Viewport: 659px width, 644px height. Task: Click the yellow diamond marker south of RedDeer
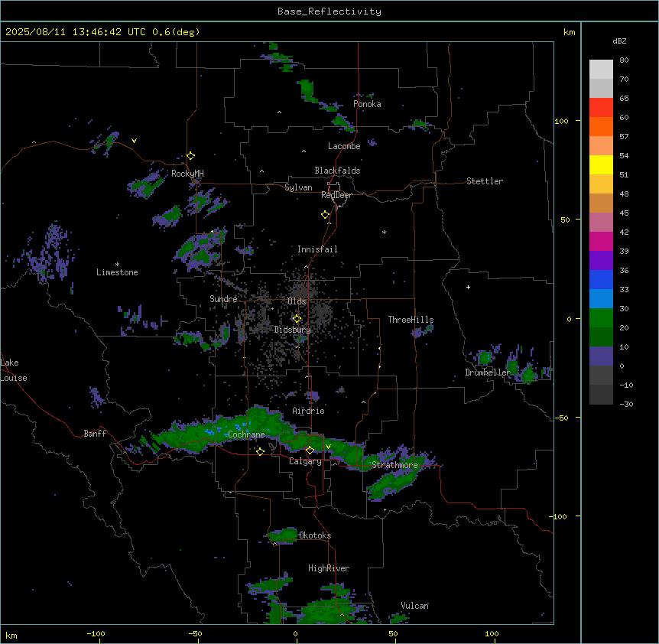pos(326,215)
